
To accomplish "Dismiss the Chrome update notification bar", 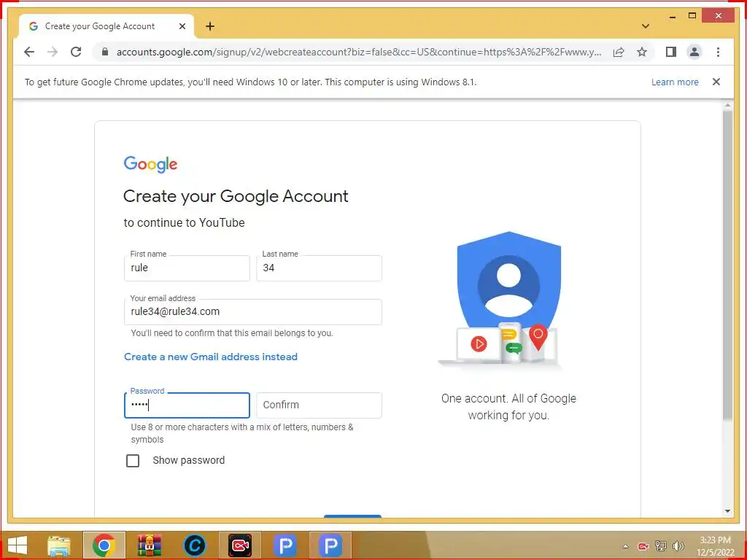I will [716, 82].
